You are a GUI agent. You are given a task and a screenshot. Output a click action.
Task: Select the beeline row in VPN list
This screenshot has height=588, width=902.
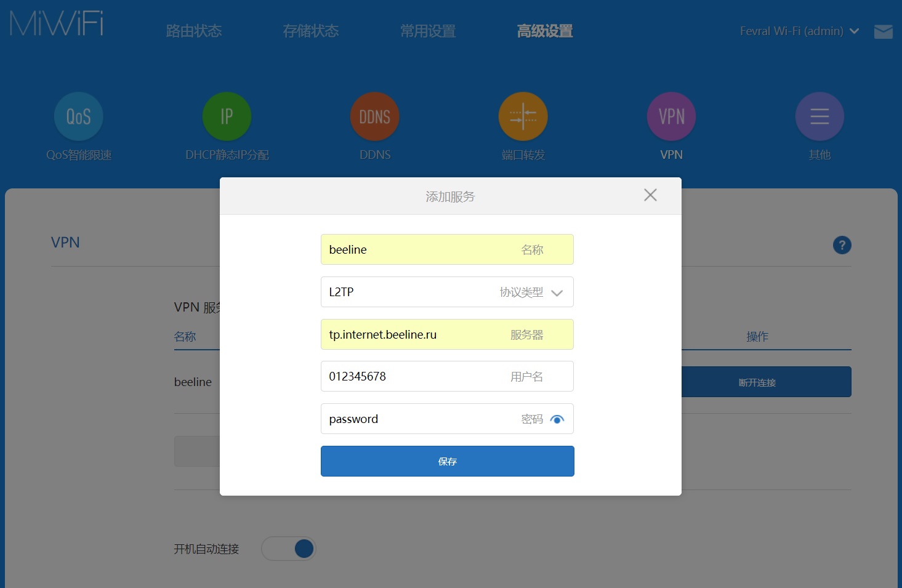(x=193, y=382)
